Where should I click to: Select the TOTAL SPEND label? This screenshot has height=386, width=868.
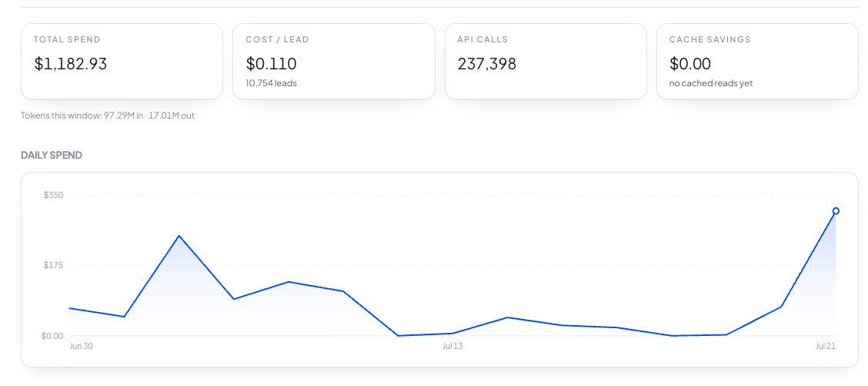[67, 40]
